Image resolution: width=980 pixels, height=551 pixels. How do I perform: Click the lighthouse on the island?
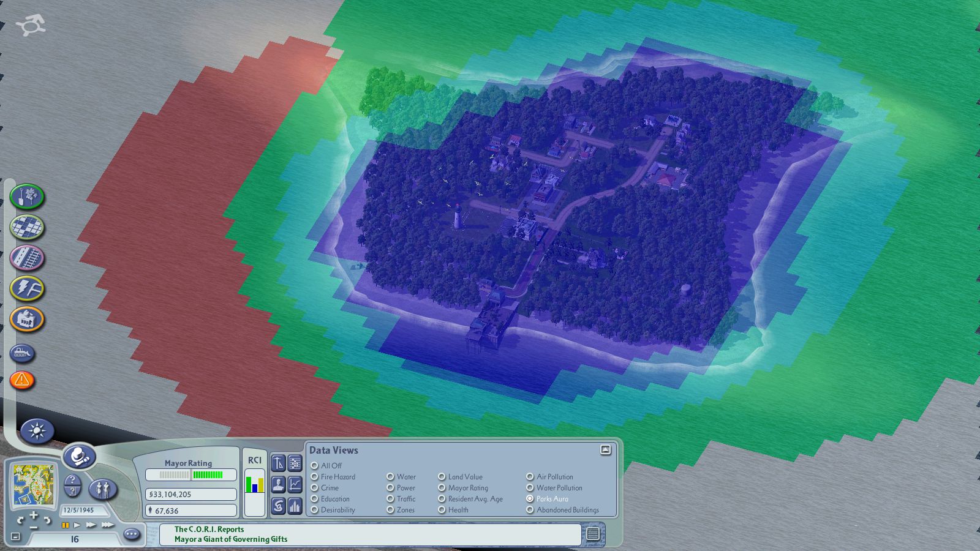(457, 217)
